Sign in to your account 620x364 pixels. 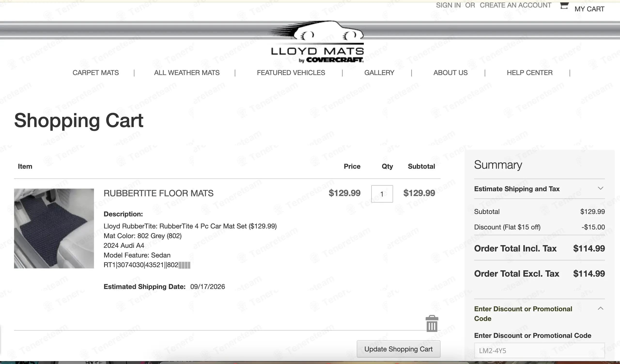[x=448, y=5]
